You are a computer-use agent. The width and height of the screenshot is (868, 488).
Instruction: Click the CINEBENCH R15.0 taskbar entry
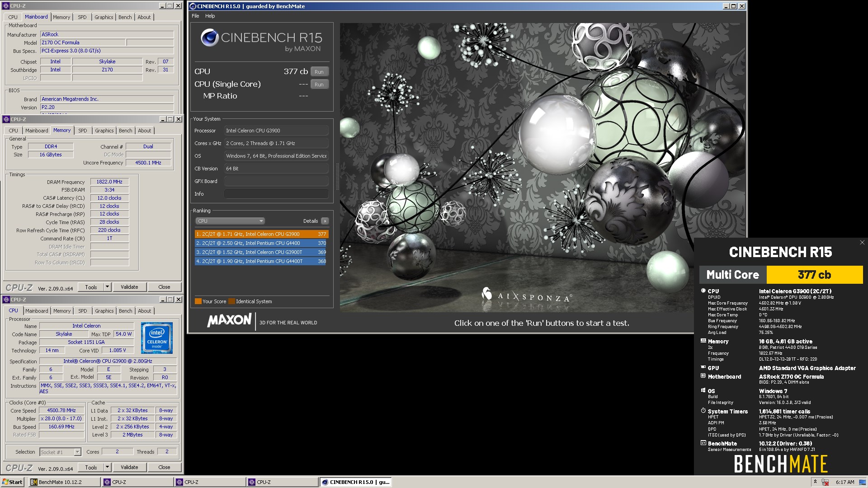point(355,482)
